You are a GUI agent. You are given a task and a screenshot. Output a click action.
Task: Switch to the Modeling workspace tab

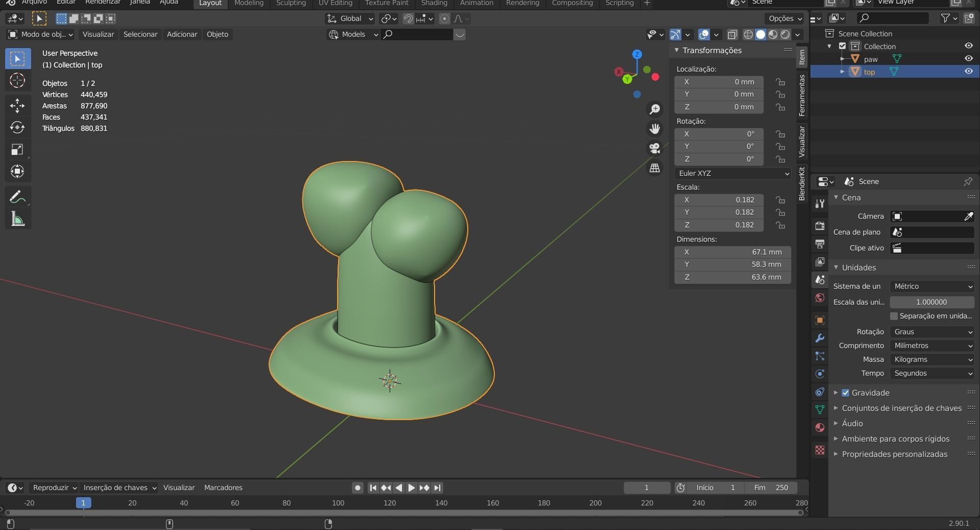[249, 3]
